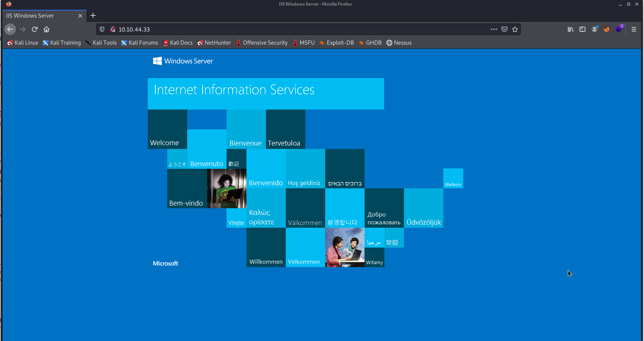Click the Velkommen tile
The height and width of the screenshot is (341, 644).
point(305,247)
